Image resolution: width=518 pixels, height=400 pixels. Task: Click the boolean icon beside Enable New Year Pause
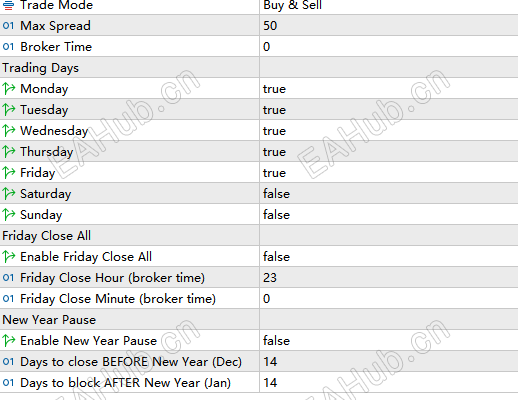[x=9, y=341]
